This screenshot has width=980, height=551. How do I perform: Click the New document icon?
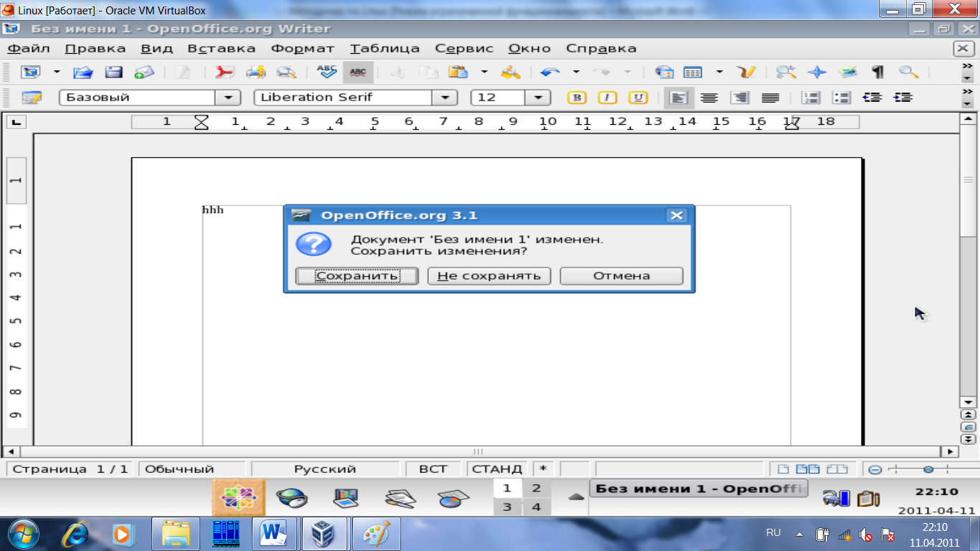click(x=32, y=72)
